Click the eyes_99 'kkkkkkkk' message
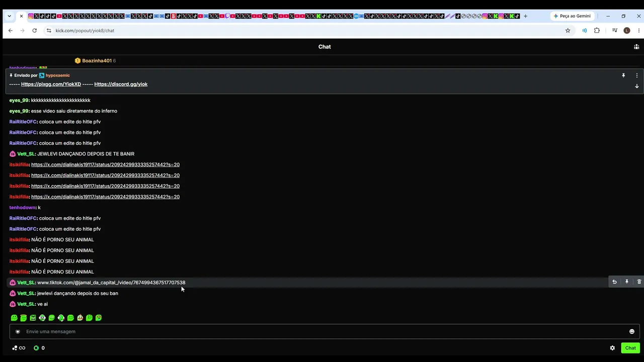 [x=61, y=101]
